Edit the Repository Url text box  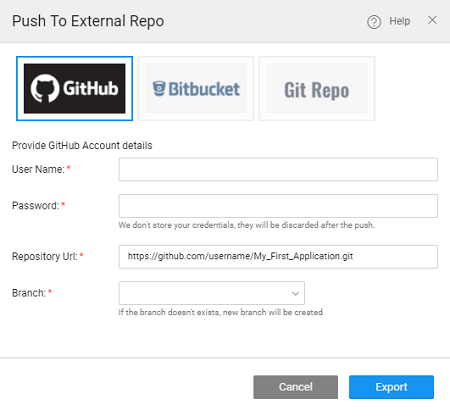pyautogui.click(x=278, y=257)
